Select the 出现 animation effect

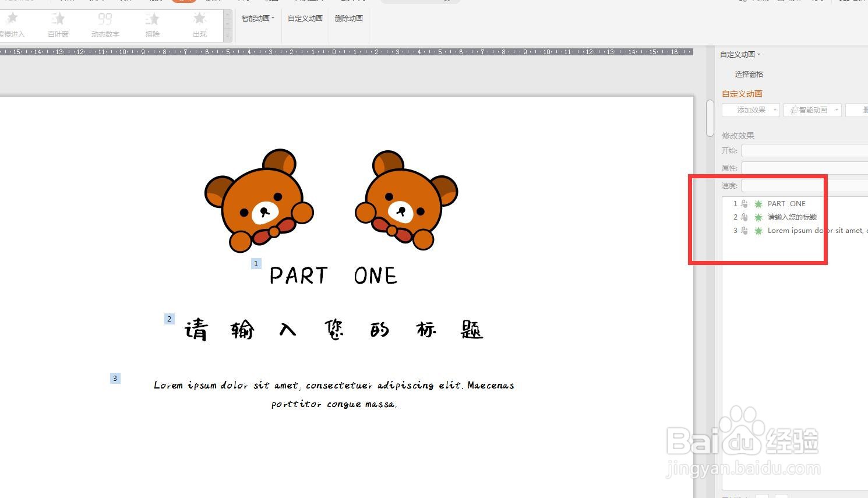pos(200,25)
